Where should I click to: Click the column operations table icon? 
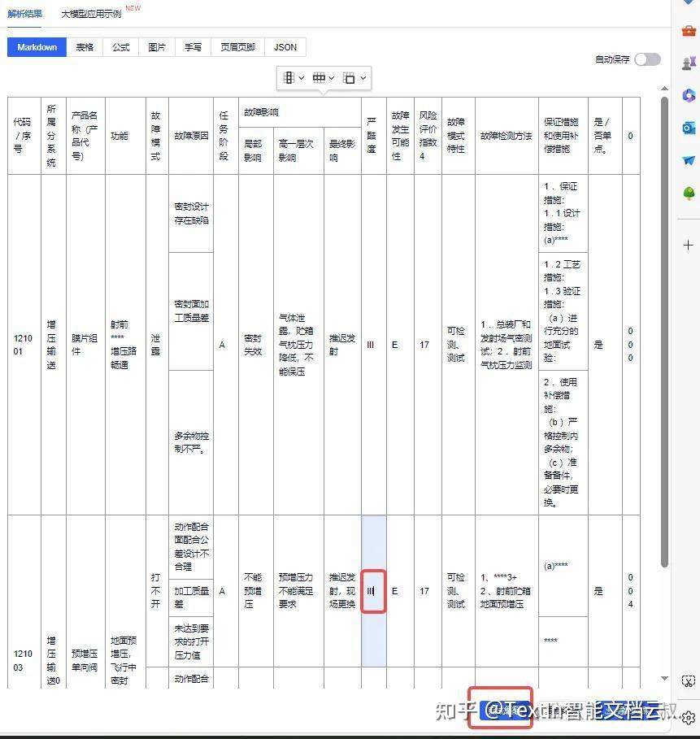(289, 78)
